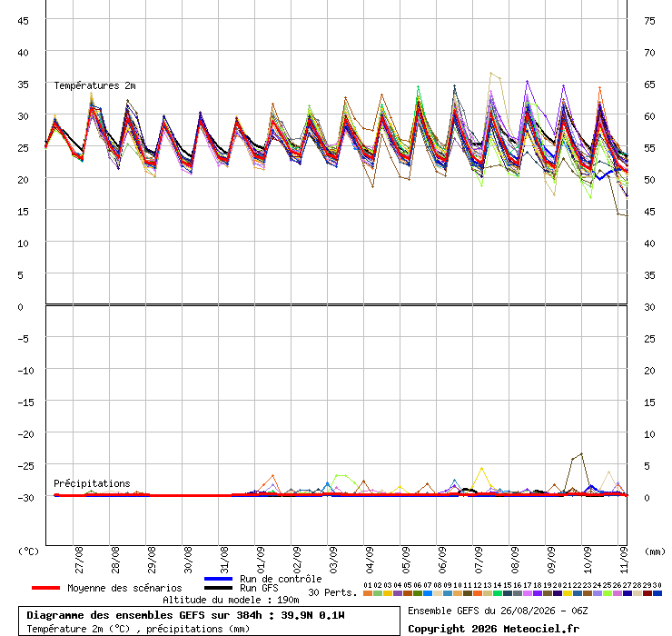Click the 09/09 date axis label
The height and width of the screenshot is (636, 672).
point(551,560)
